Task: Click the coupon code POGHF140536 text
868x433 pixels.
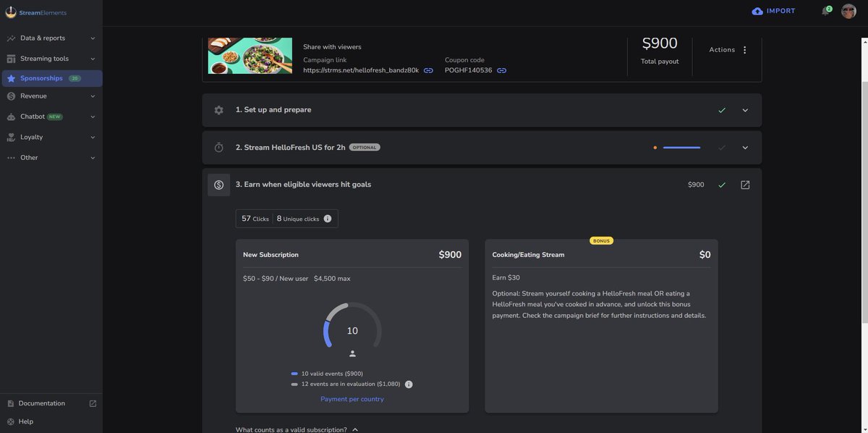Action: click(468, 70)
